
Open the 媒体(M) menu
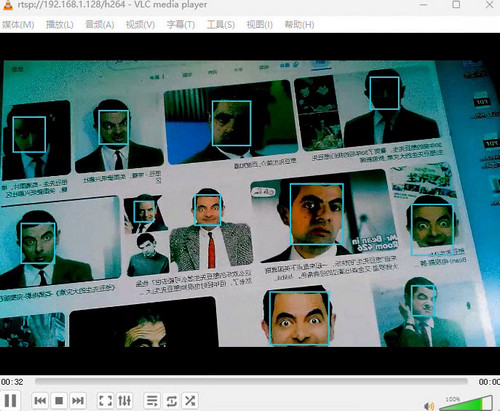pyautogui.click(x=18, y=25)
